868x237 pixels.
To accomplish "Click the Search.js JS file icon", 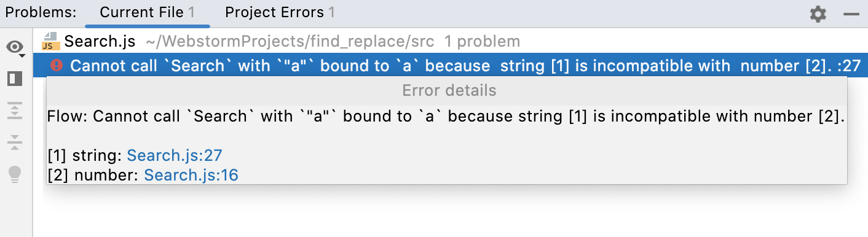I will coord(50,41).
